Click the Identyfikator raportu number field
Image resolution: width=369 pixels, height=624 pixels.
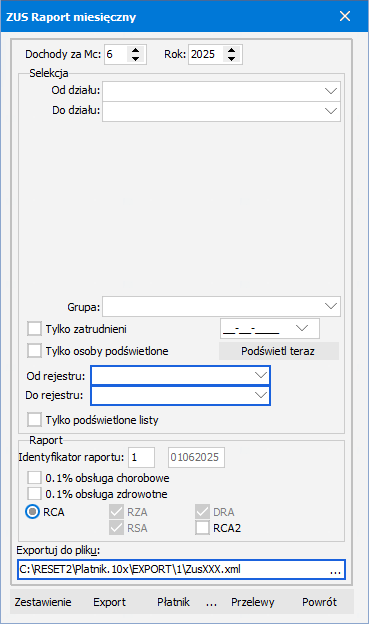click(x=141, y=457)
